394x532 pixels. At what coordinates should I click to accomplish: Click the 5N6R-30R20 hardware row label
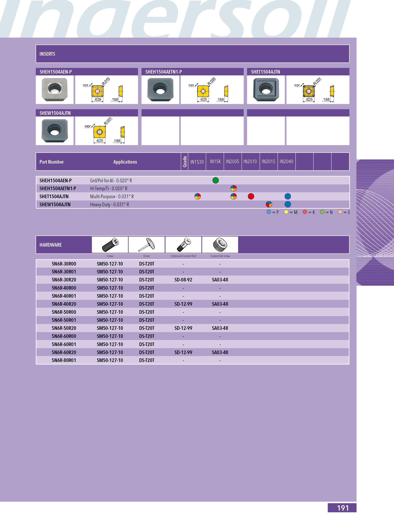click(x=64, y=280)
